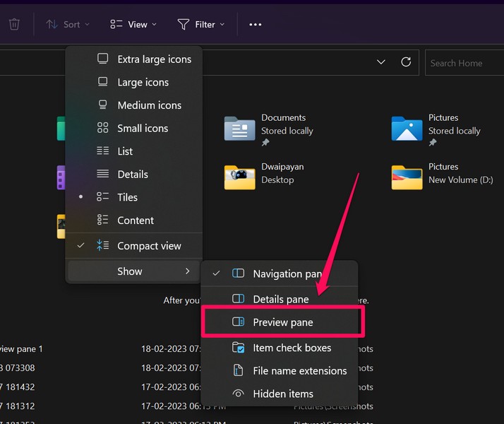Select Preview pane from Show submenu
This screenshot has width=504, height=424.
click(282, 322)
